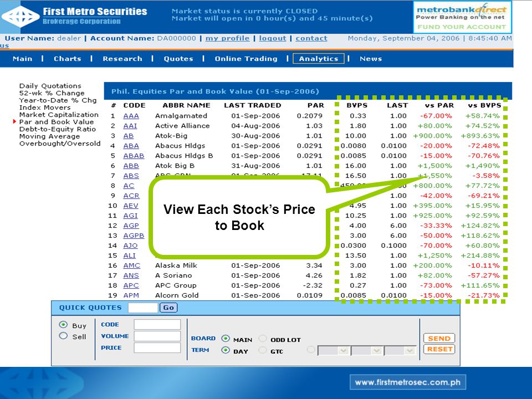The height and width of the screenshot is (399, 532).
Task: Focus the CODE input field
Action: coord(157,324)
